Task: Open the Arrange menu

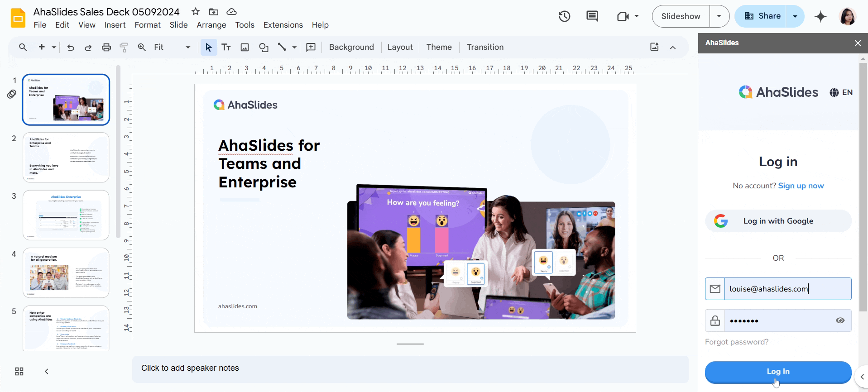Action: (x=211, y=25)
